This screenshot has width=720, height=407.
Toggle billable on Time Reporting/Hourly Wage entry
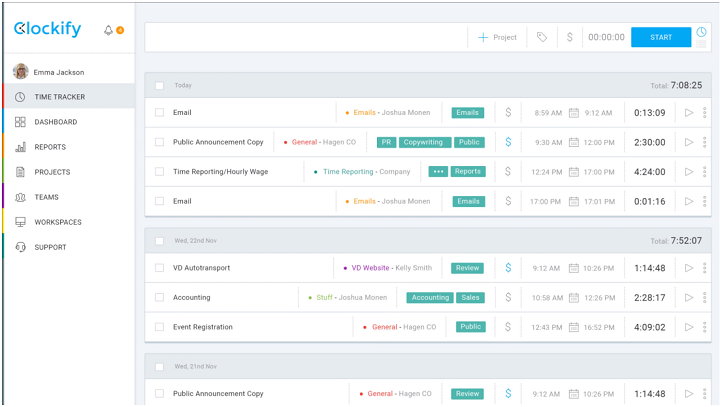pyautogui.click(x=508, y=171)
